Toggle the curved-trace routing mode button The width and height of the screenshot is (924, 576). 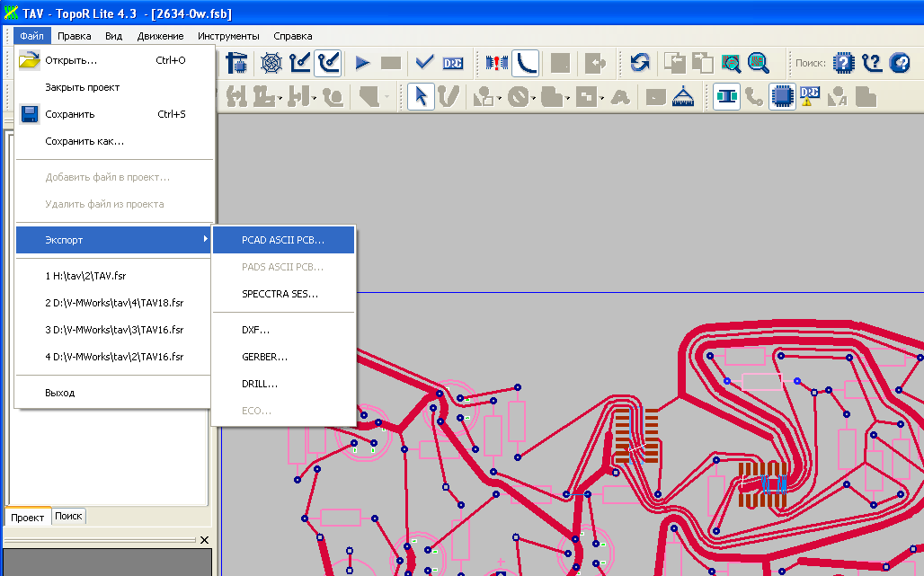[x=328, y=62]
